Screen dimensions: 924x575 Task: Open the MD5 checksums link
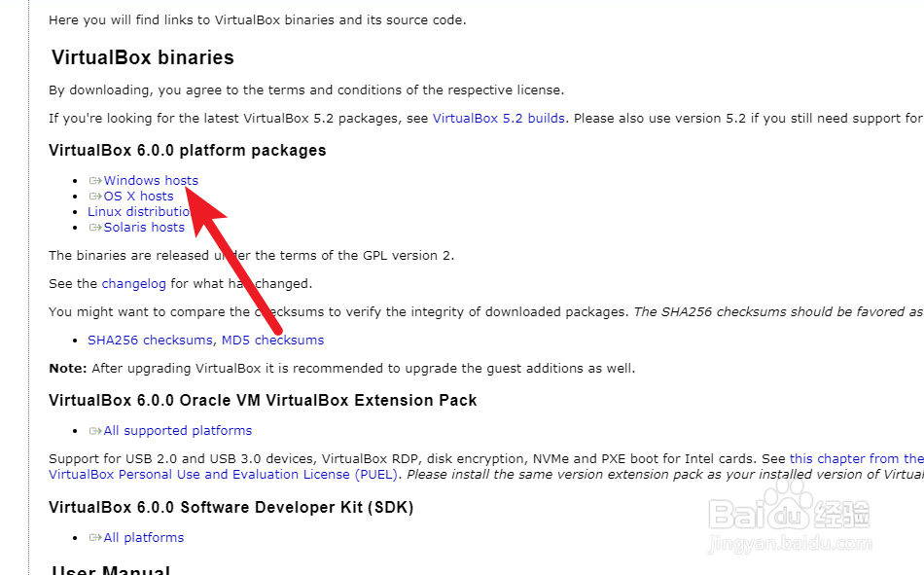[x=273, y=341]
